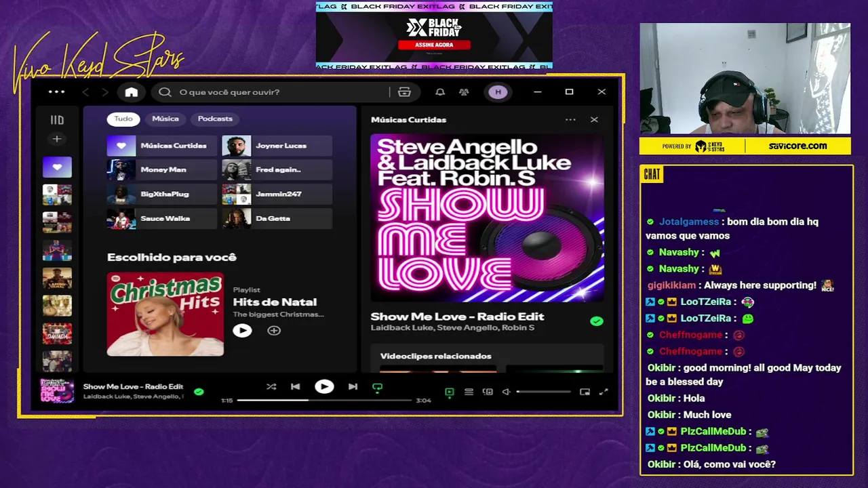Screen dimensions: 868x488
Task: Play the Hits de Natal playlist
Action: pos(242,331)
